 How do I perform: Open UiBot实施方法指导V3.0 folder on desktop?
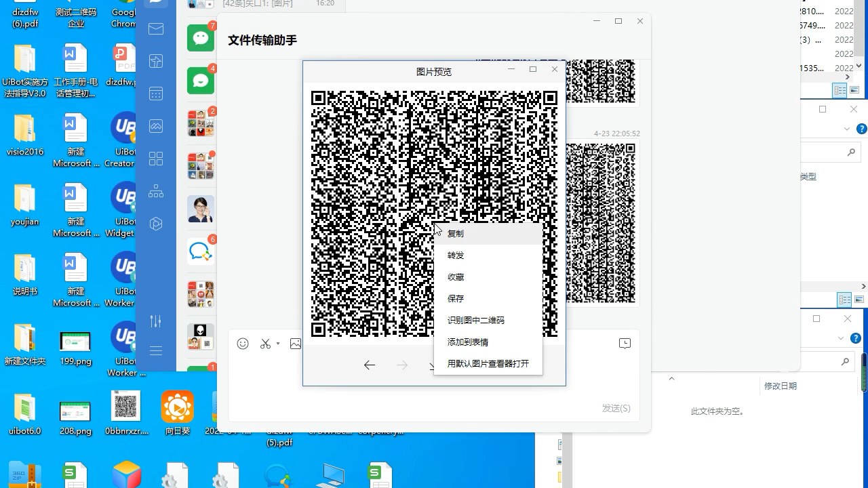click(25, 71)
